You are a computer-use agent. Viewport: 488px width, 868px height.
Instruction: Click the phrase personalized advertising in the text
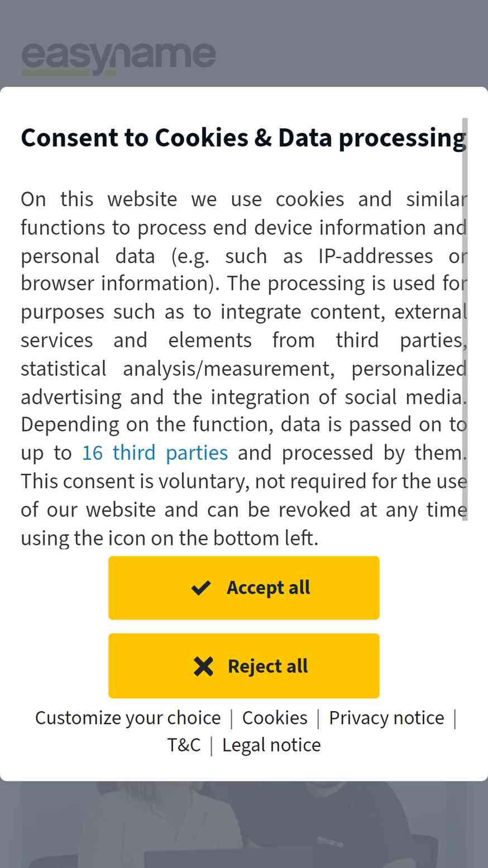tap(244, 383)
